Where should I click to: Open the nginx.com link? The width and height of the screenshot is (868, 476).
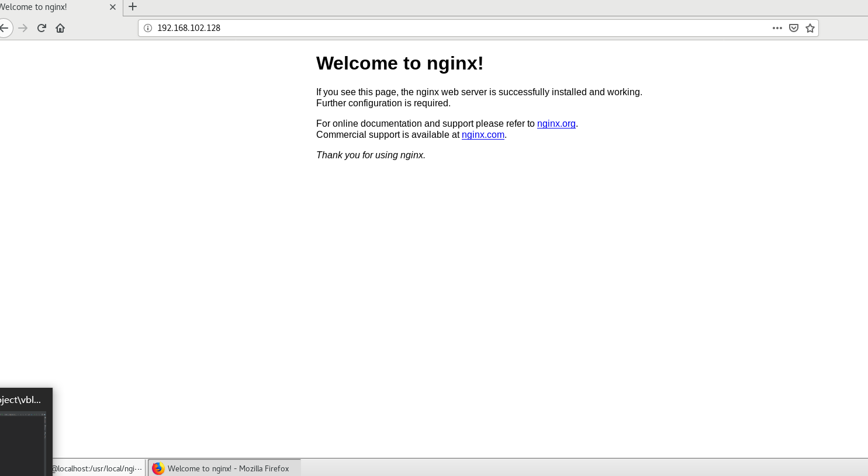pyautogui.click(x=483, y=135)
